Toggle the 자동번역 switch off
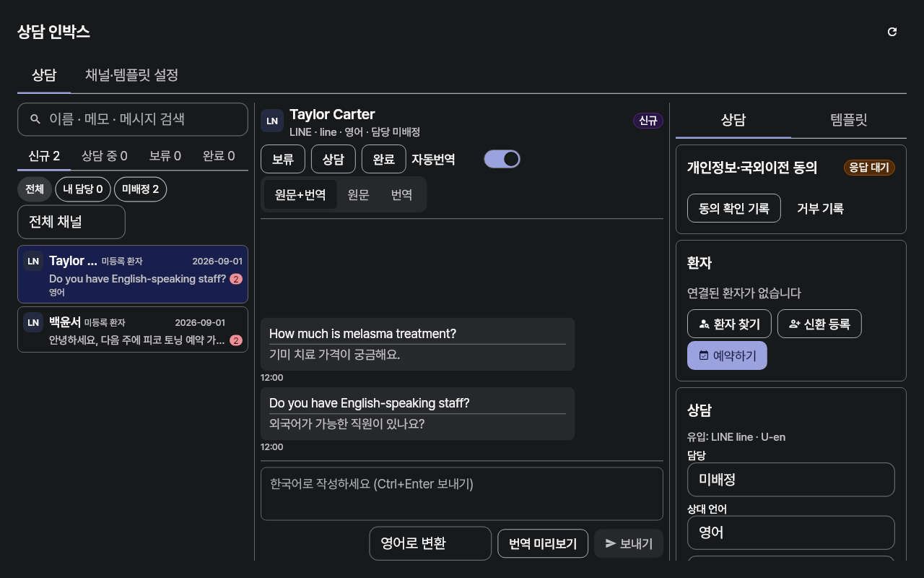The height and width of the screenshot is (578, 924). pyautogui.click(x=502, y=159)
